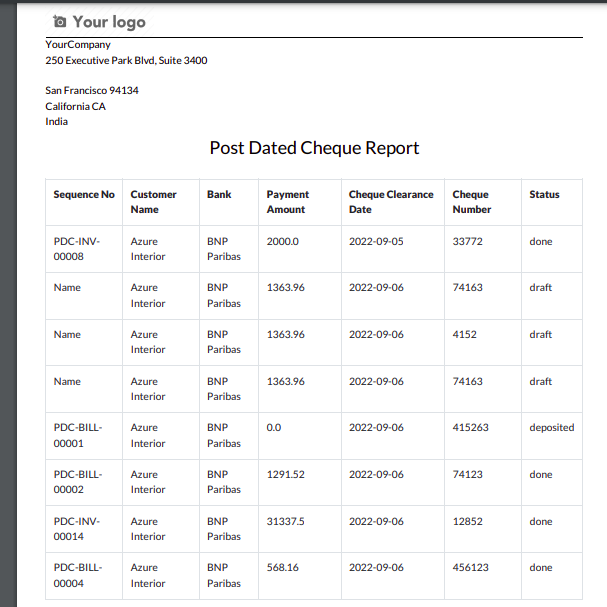607x607 pixels.
Task: Click 'done' status in the PDC-INV-00008 row
Action: pyautogui.click(x=541, y=242)
